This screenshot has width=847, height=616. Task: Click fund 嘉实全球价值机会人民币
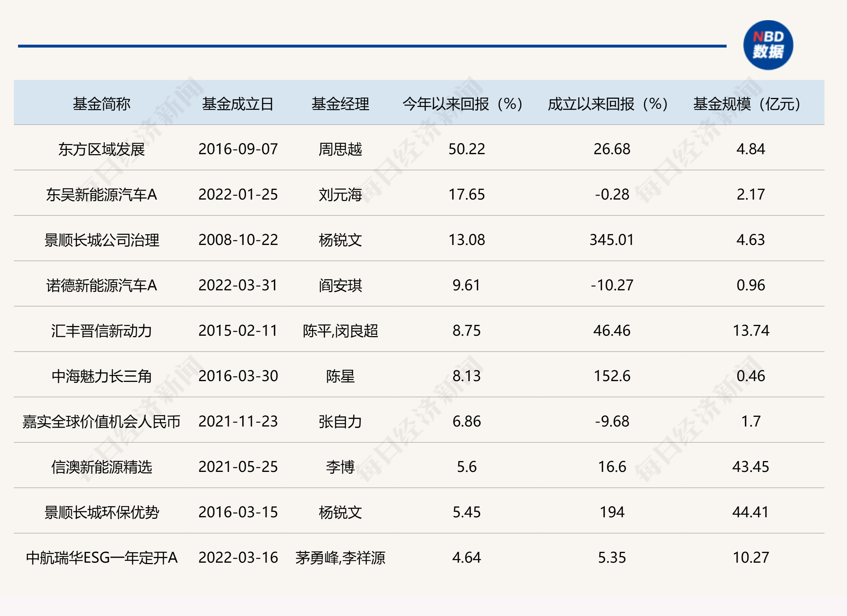102,421
